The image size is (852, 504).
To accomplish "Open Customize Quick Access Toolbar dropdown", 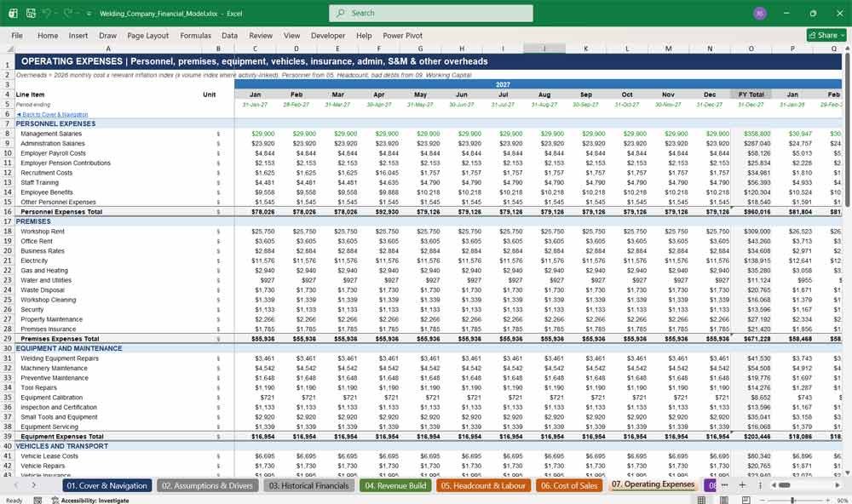I will [x=89, y=14].
